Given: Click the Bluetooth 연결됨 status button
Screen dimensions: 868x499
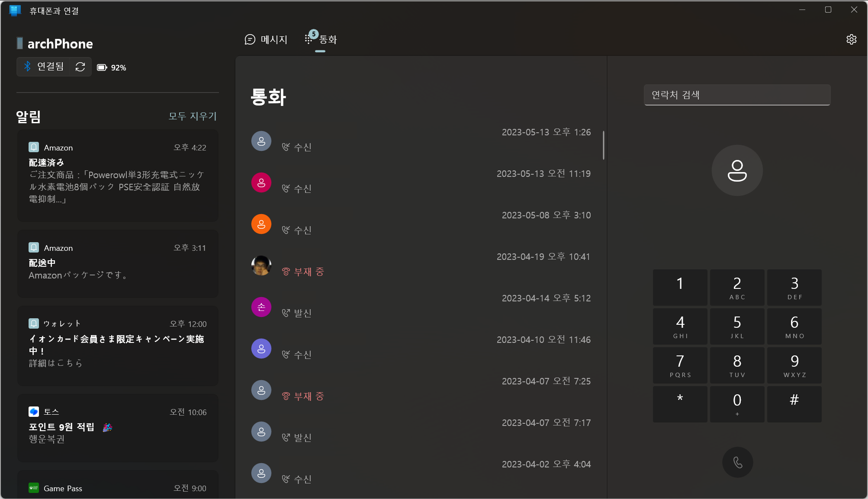Looking at the screenshot, I should (44, 67).
